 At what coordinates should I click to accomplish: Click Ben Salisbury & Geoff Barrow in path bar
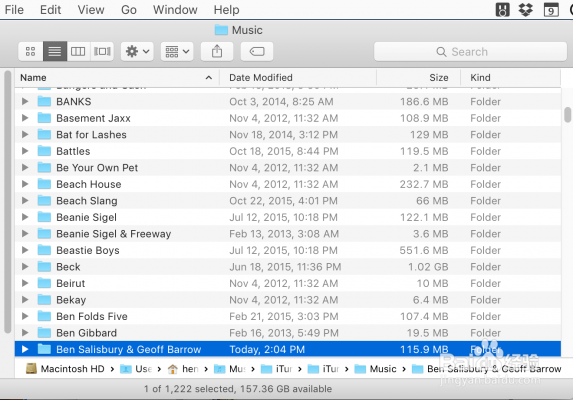pos(486,369)
